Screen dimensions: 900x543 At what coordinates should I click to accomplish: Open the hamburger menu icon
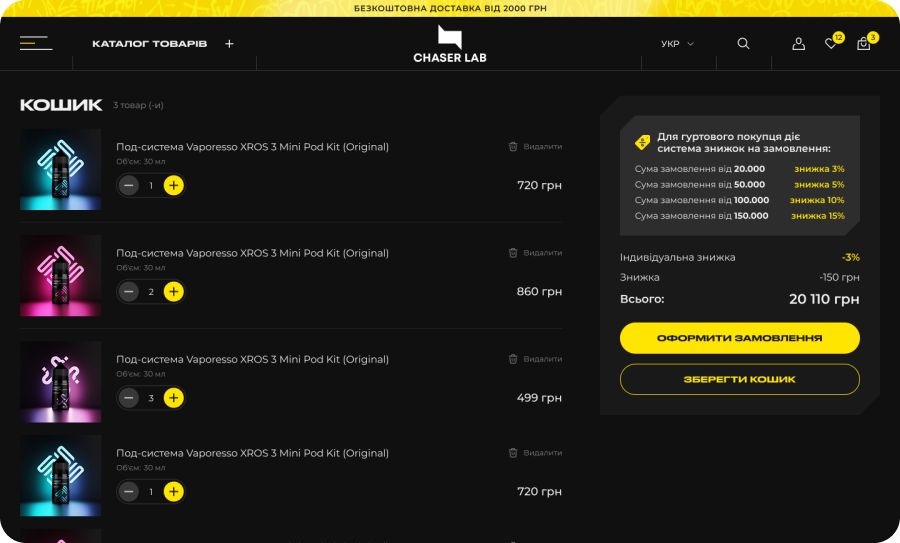click(36, 43)
